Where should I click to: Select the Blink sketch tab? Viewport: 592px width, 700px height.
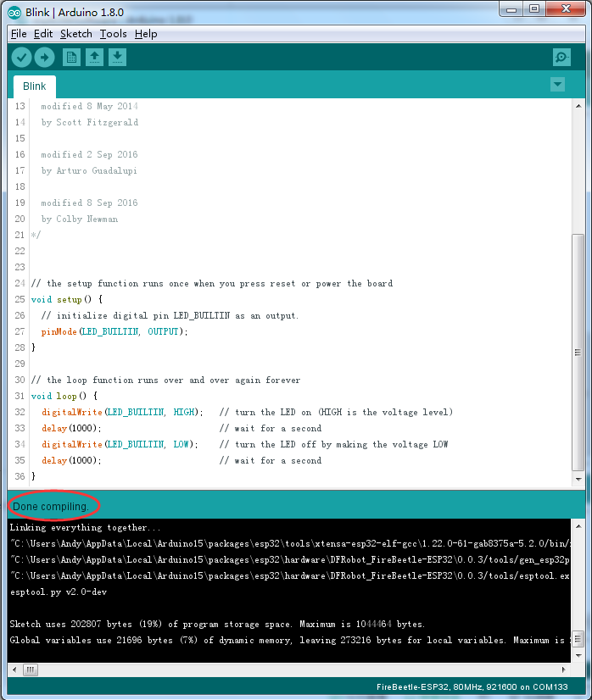click(35, 86)
